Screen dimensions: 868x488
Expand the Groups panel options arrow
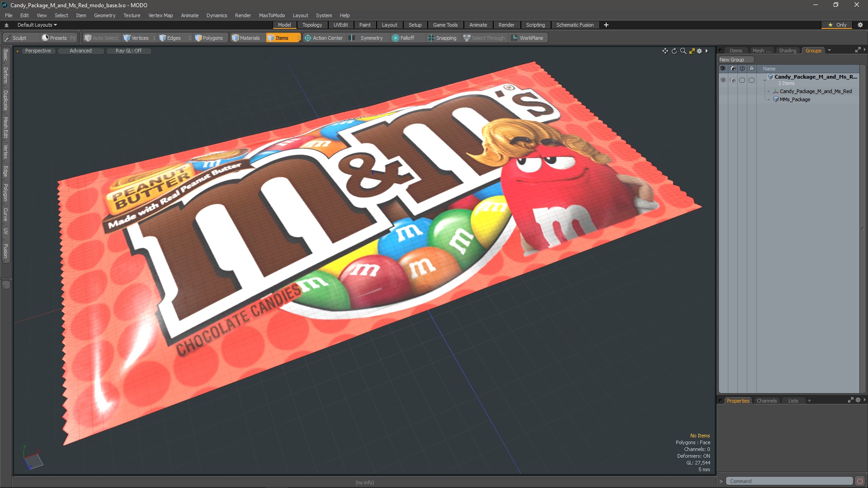(864, 50)
